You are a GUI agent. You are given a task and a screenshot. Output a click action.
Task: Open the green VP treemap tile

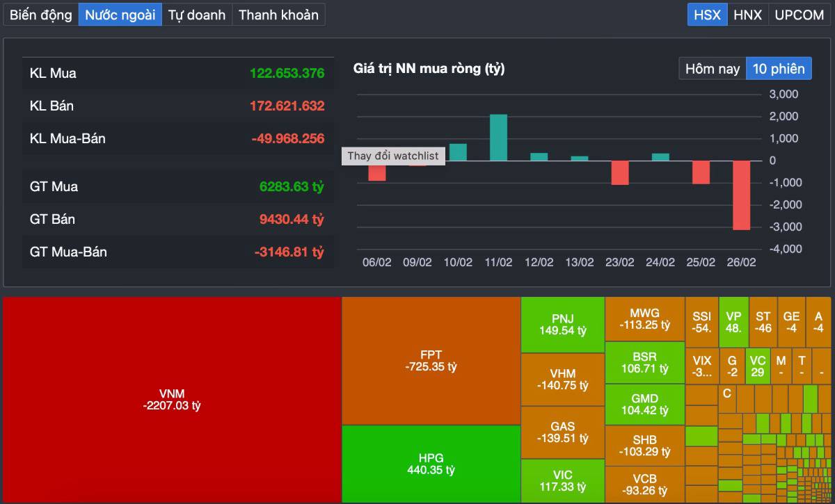[x=733, y=322]
